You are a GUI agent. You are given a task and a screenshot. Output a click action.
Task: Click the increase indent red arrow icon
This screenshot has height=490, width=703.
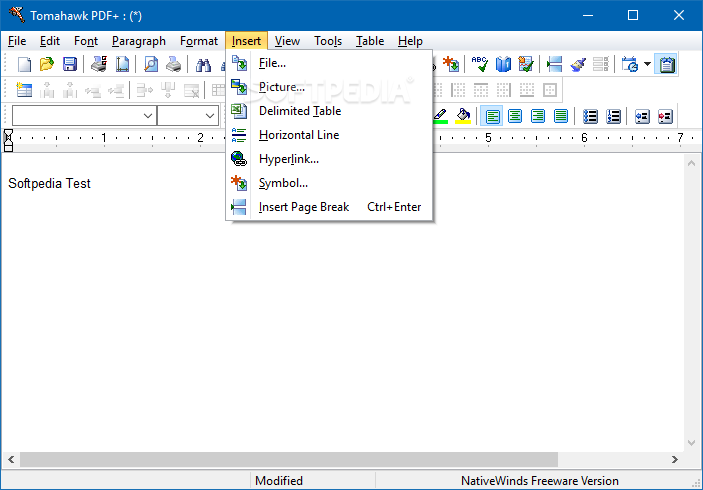pyautogui.click(x=665, y=117)
